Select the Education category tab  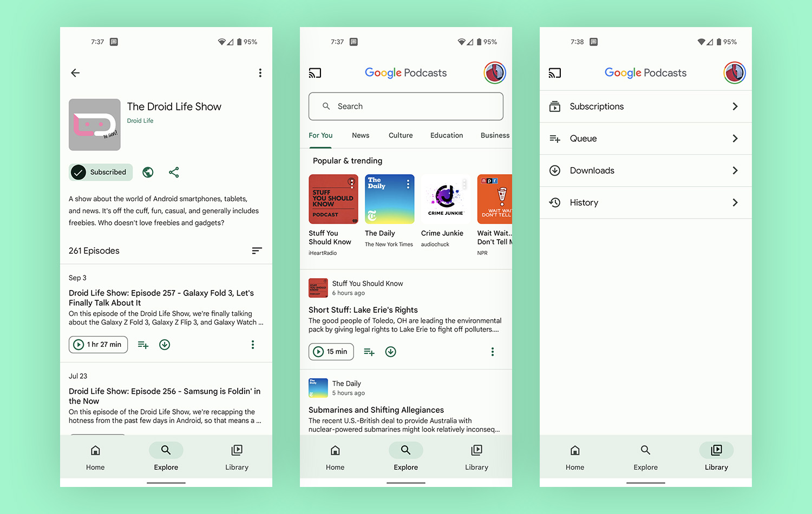click(447, 135)
